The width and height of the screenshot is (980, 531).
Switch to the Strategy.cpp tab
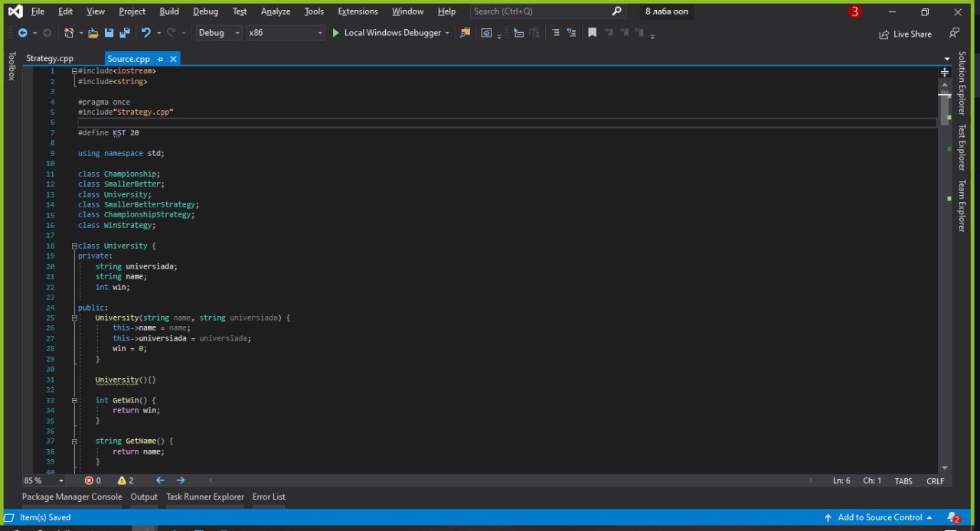click(x=50, y=59)
